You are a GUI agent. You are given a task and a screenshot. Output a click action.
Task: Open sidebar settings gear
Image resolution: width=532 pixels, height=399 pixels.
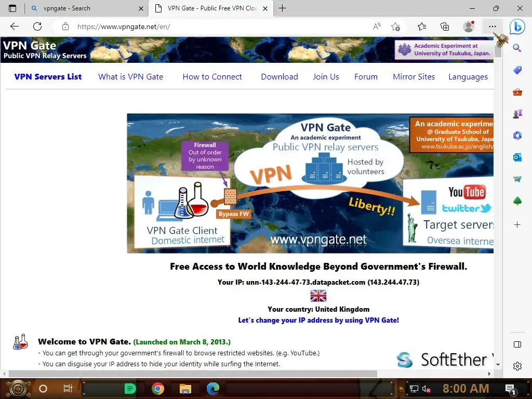point(517,366)
